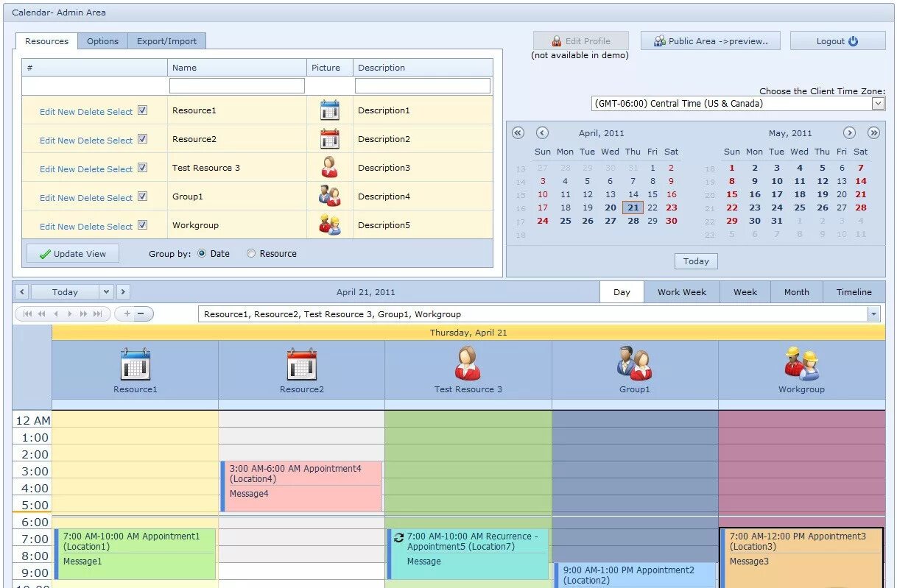Navigate to first resource page
897x588 pixels.
pyautogui.click(x=28, y=314)
